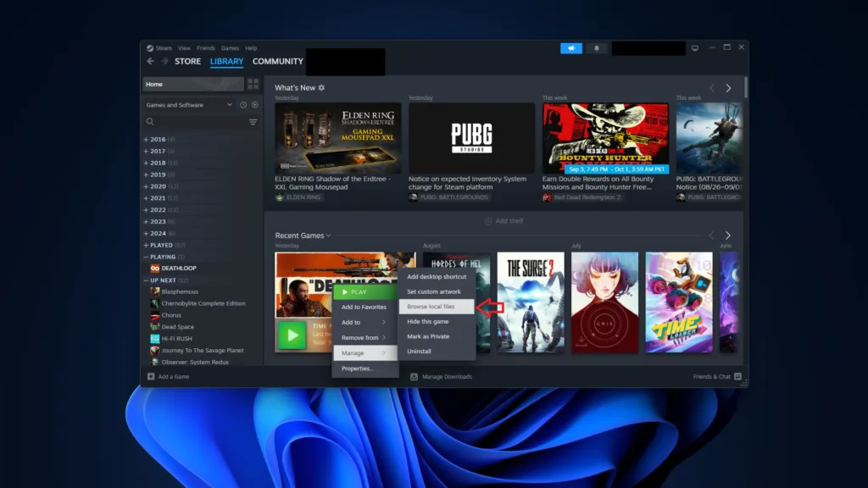Expand the 2019 collection
Image resolution: width=868 pixels, height=488 pixels.
146,175
